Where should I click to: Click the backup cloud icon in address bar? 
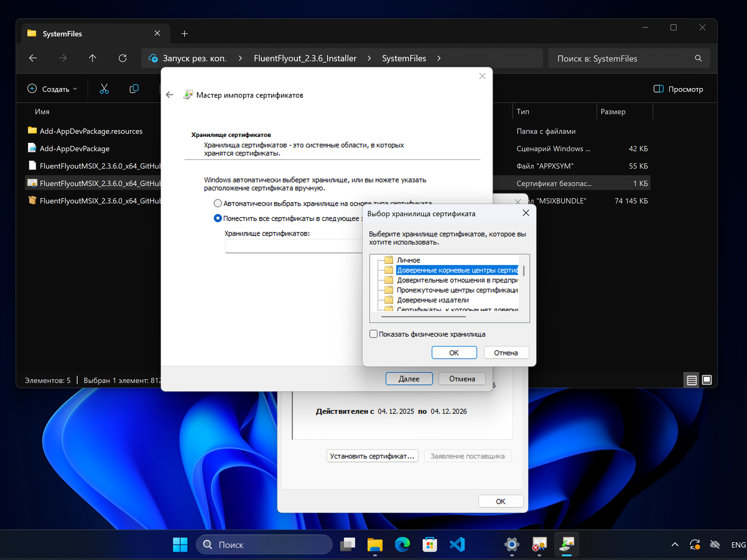pyautogui.click(x=153, y=58)
